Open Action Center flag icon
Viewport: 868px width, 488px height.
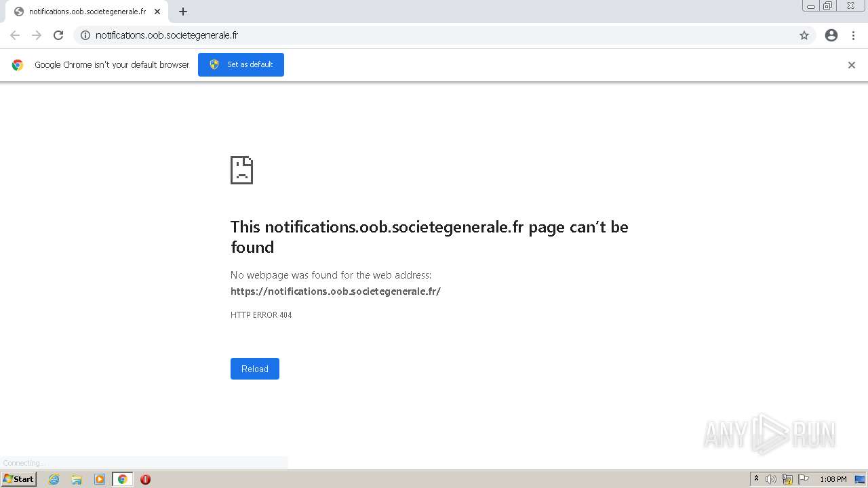pyautogui.click(x=804, y=479)
